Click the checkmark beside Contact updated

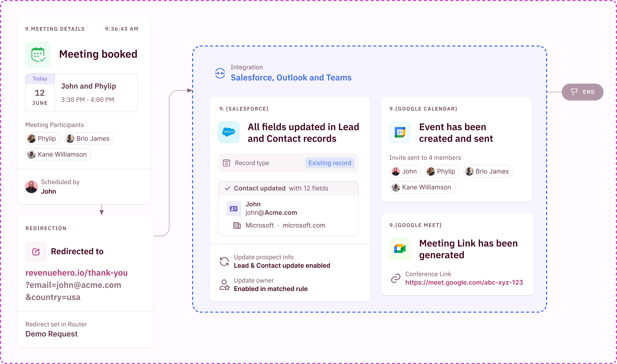click(x=227, y=188)
